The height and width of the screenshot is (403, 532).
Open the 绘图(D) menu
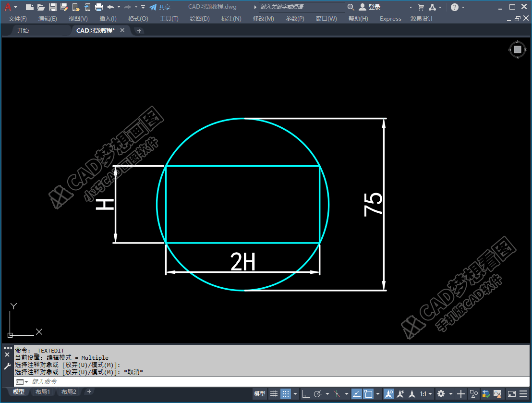tap(200, 19)
